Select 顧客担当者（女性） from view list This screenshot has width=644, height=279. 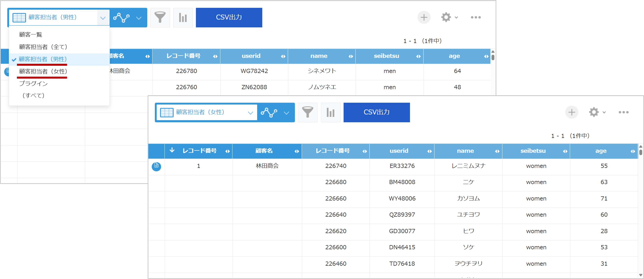point(59,71)
